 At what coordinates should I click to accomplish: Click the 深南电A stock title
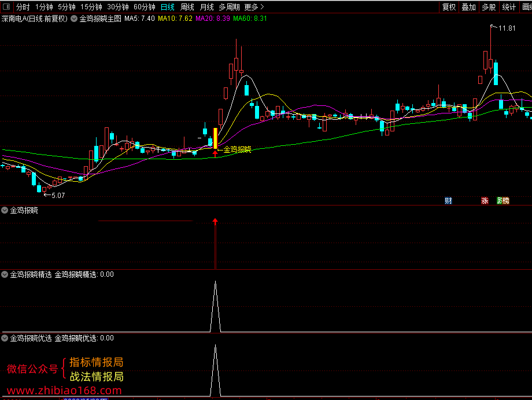point(35,19)
